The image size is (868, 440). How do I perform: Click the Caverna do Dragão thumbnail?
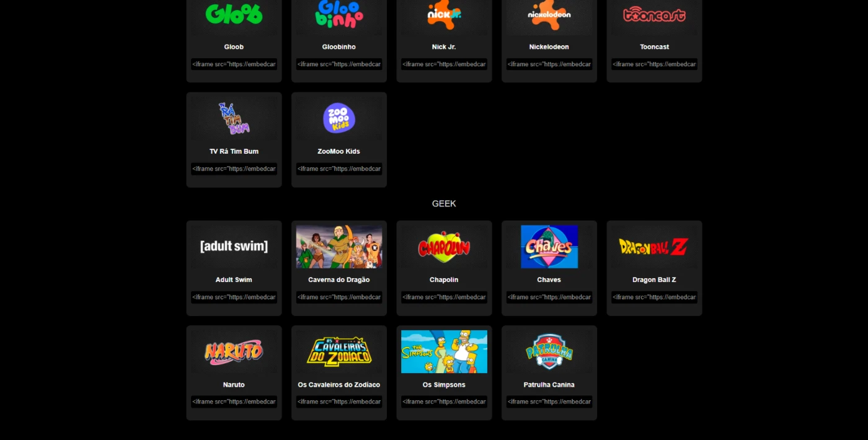tap(339, 247)
